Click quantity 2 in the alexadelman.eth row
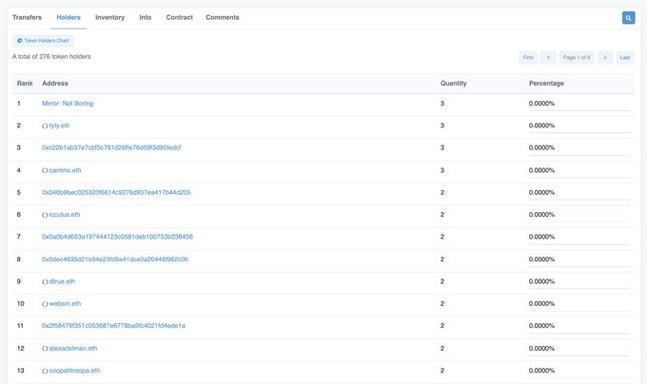Screen dimensions: 647x384 point(442,348)
